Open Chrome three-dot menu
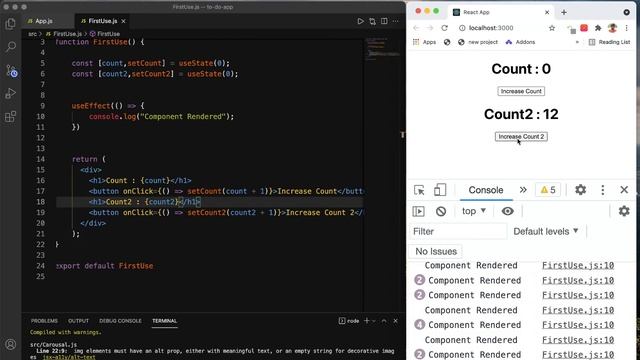This screenshot has height=360, width=640. point(627,28)
